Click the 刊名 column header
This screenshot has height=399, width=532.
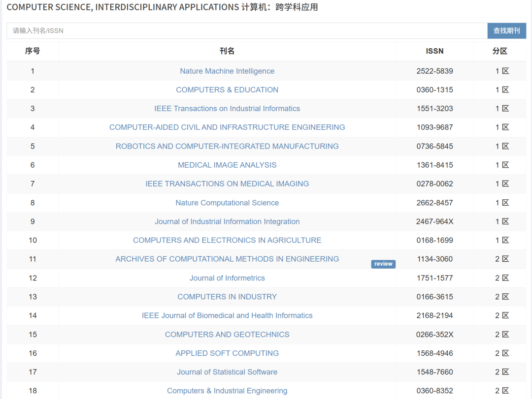[227, 51]
